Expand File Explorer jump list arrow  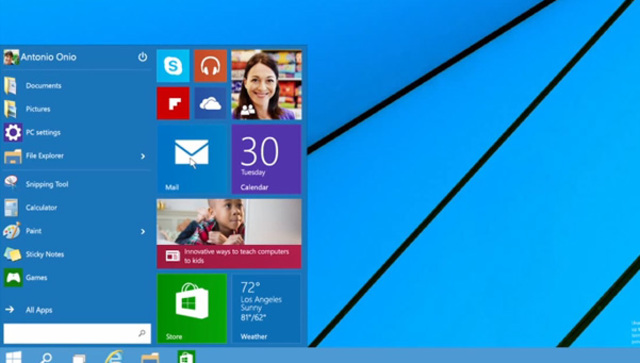(x=143, y=156)
